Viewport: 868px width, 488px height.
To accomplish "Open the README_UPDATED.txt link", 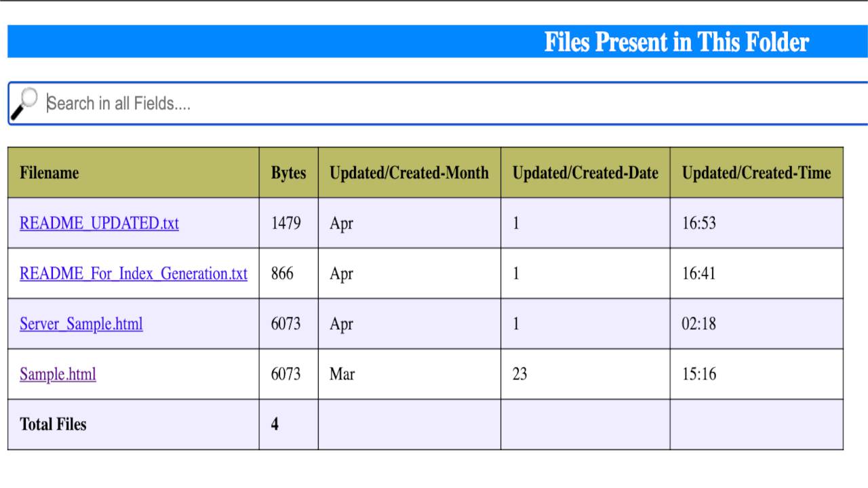I will (99, 223).
